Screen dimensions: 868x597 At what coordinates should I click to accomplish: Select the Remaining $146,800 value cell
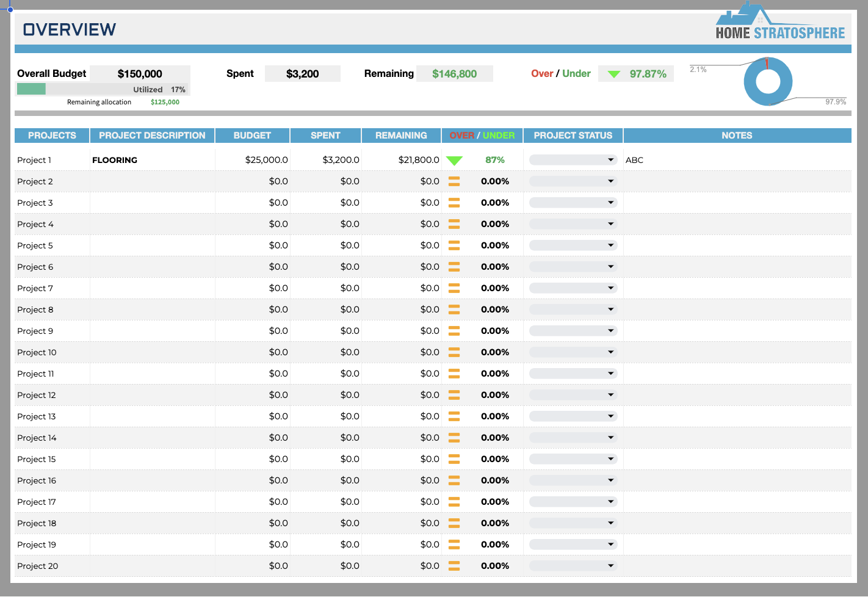tap(455, 74)
